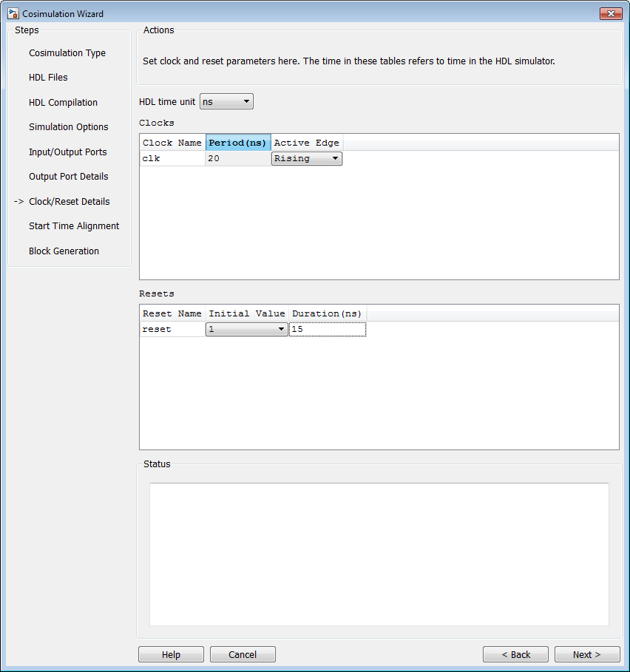Screen dimensions: 630x672
Task: Click the Initial Value column header
Action: click(x=247, y=313)
